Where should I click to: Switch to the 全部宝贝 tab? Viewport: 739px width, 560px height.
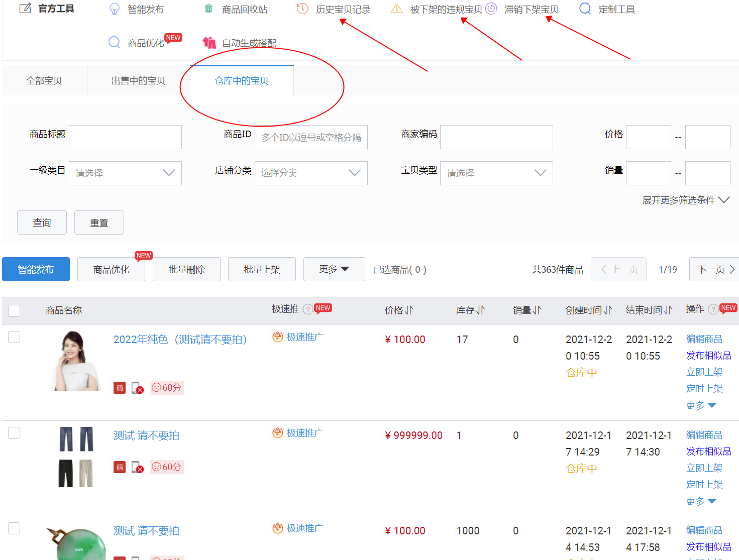pos(44,81)
